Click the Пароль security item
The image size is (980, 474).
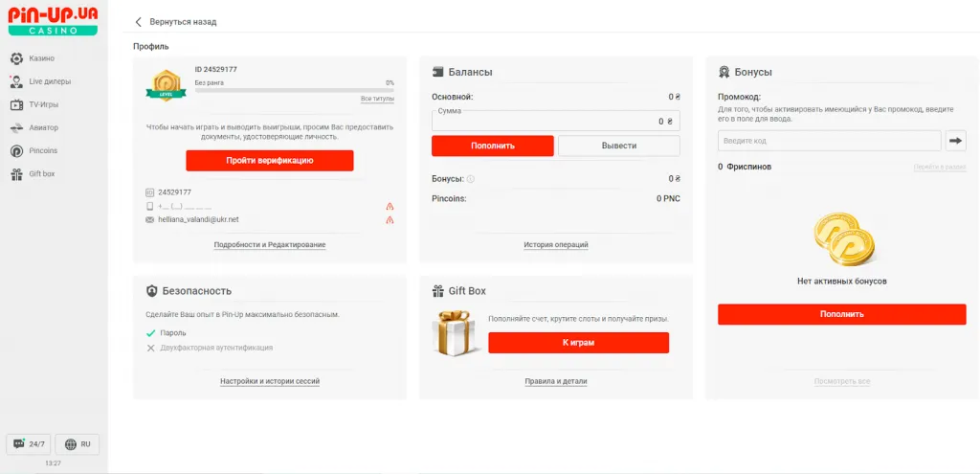click(x=173, y=333)
